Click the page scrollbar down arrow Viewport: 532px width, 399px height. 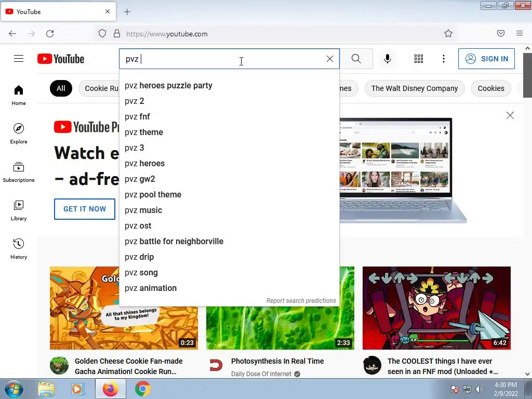coord(528,374)
